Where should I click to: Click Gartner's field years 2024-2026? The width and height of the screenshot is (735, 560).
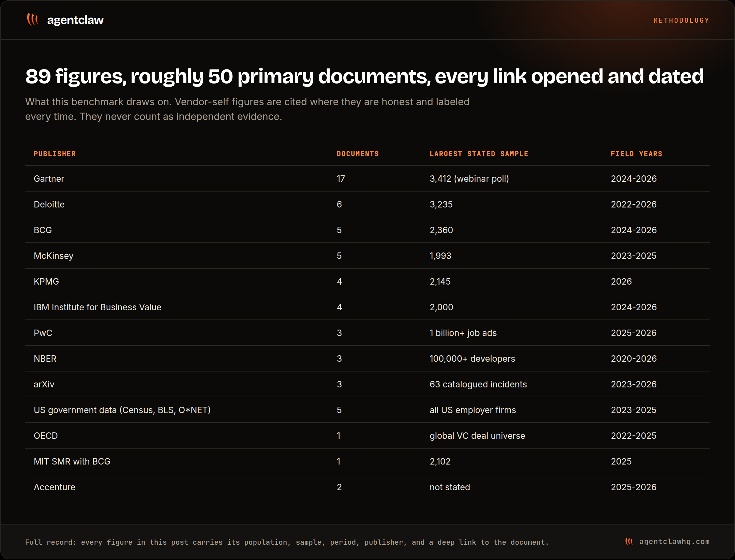coord(634,179)
